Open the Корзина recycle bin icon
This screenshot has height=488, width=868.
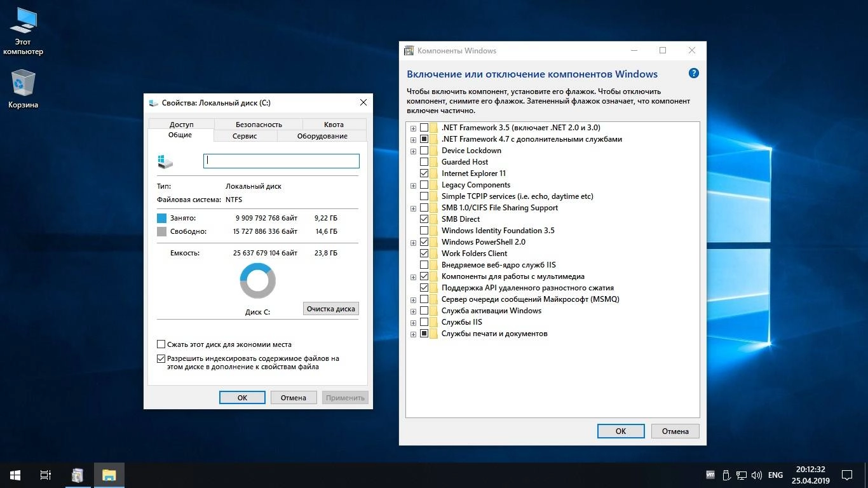click(x=23, y=89)
